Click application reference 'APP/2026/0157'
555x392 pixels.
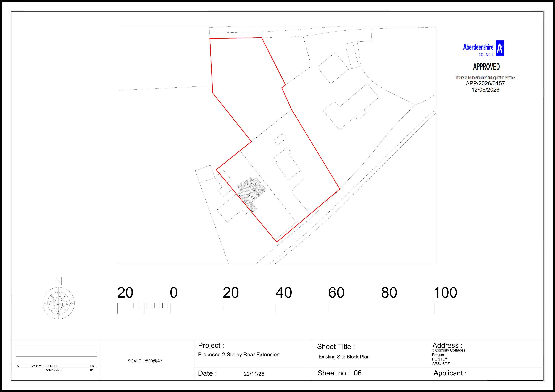coord(485,83)
